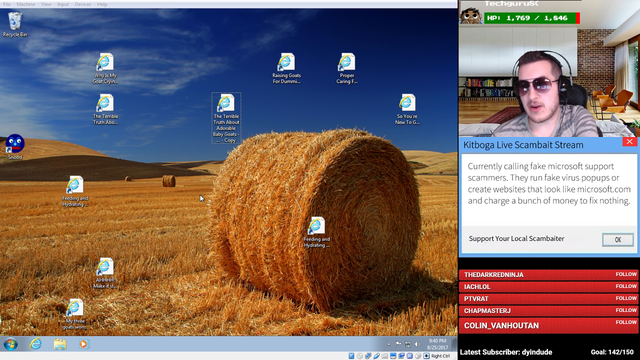
Task: Click the COLIN_VANHOUTAN follow alert
Action: (x=548, y=325)
